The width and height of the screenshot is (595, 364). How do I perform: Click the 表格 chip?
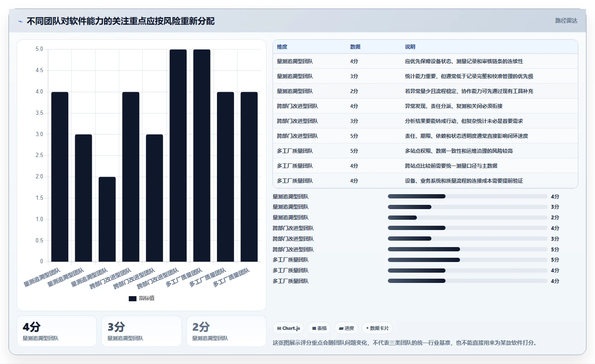[319, 328]
